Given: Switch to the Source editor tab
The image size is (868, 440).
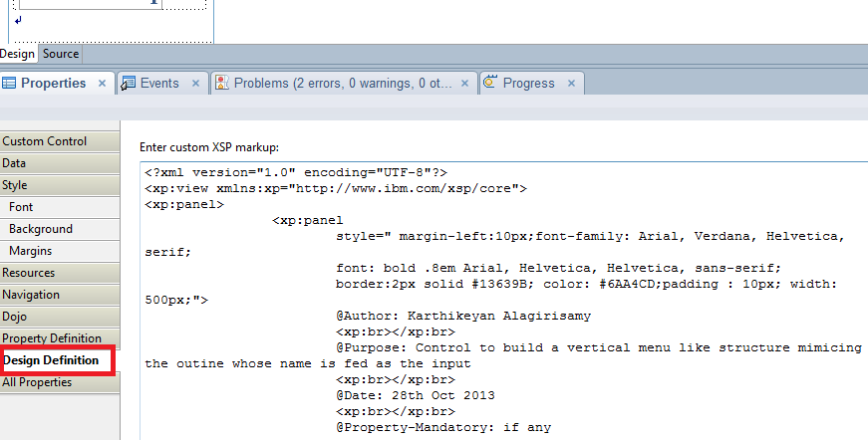Looking at the screenshot, I should pos(61,54).
